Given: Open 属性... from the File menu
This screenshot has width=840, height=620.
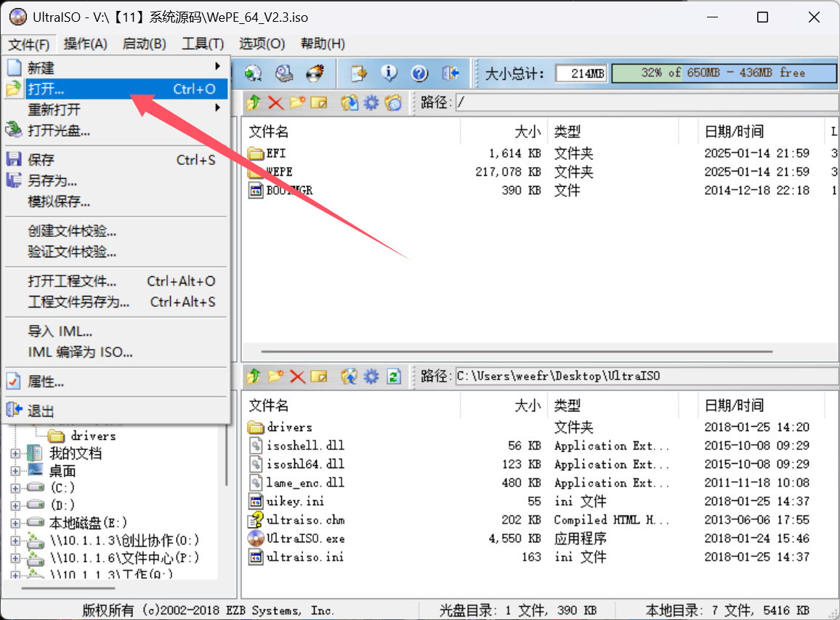Looking at the screenshot, I should click(x=116, y=382).
